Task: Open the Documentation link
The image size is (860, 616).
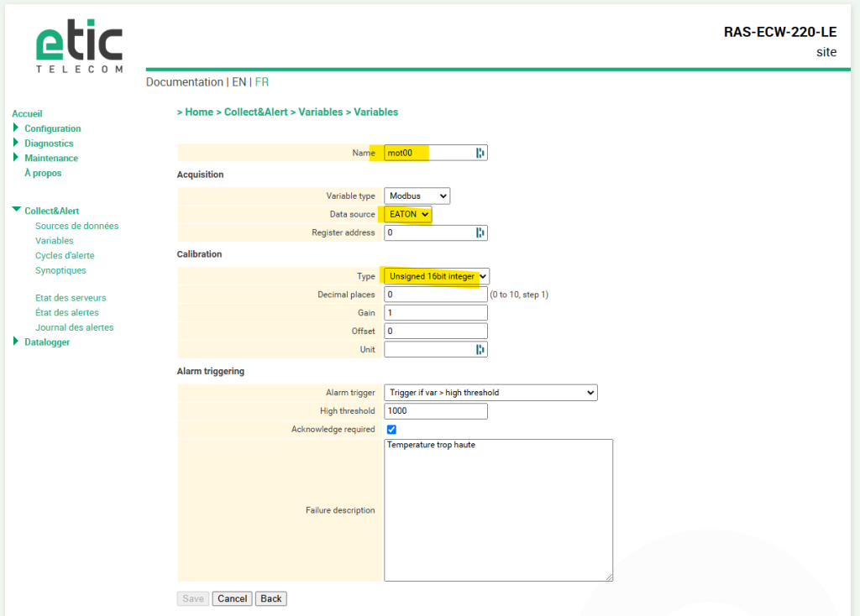Action: click(x=184, y=82)
